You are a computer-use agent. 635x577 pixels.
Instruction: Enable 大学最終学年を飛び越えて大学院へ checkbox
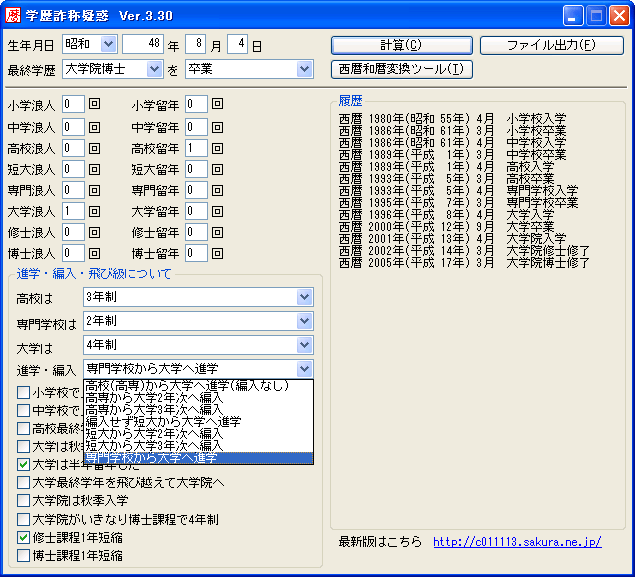[24, 483]
